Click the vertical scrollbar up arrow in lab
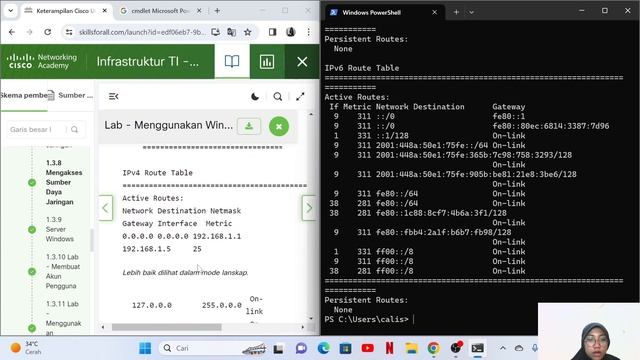The width and height of the screenshot is (640, 360). tap(311, 115)
